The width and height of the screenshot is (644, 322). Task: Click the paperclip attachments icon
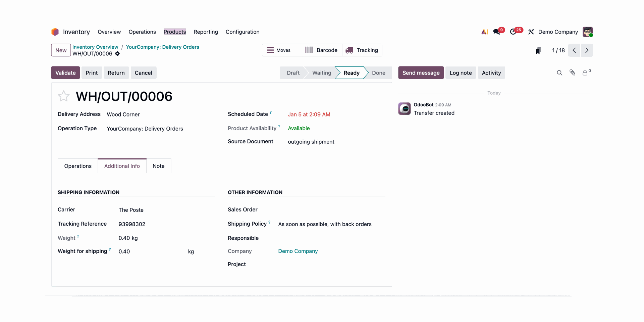click(x=572, y=73)
